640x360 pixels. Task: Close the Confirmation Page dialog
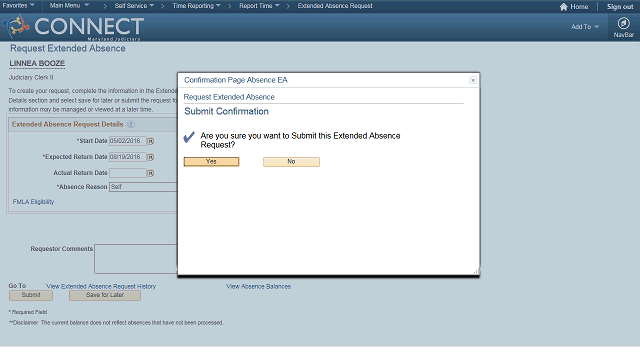pyautogui.click(x=473, y=80)
